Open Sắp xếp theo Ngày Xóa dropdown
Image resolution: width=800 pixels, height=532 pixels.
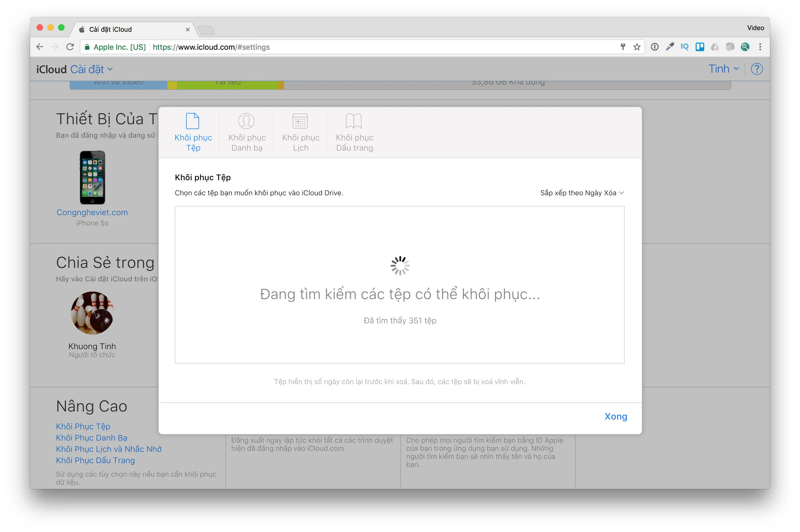pos(582,193)
